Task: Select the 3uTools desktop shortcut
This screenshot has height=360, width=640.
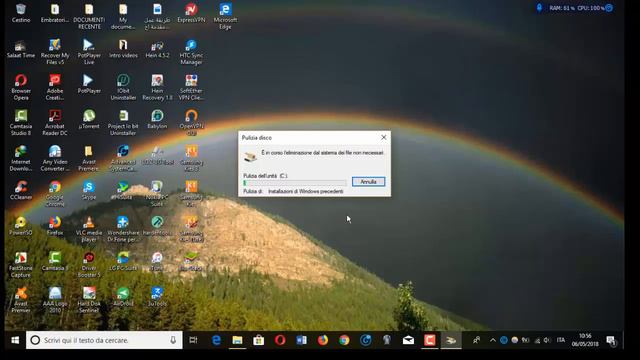Action: pos(157,297)
